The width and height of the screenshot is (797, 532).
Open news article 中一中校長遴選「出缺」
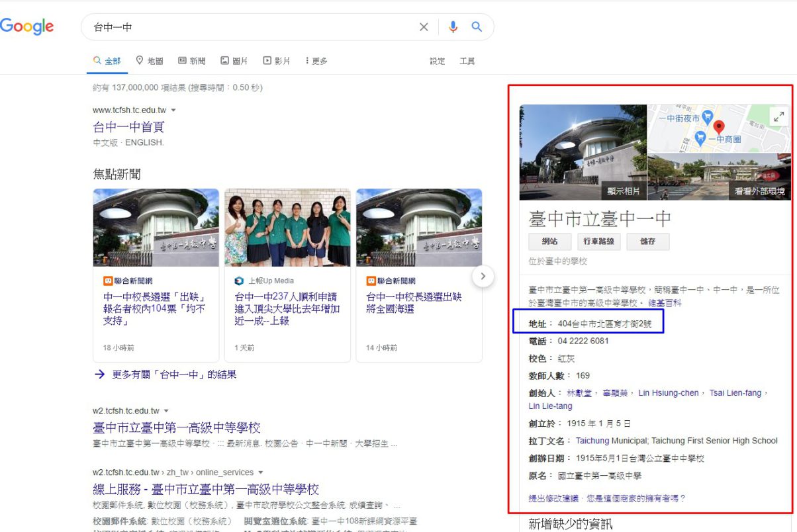[154, 308]
